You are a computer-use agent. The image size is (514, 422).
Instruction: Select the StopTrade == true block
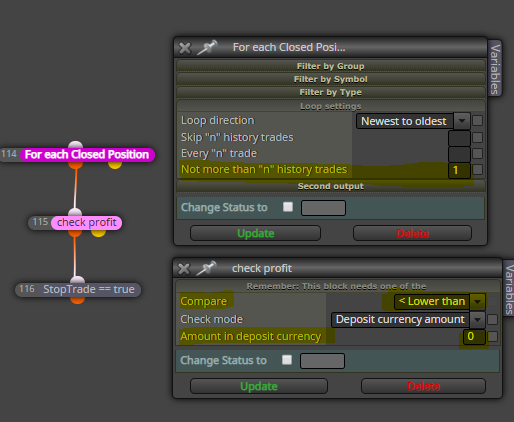pyautogui.click(x=89, y=289)
